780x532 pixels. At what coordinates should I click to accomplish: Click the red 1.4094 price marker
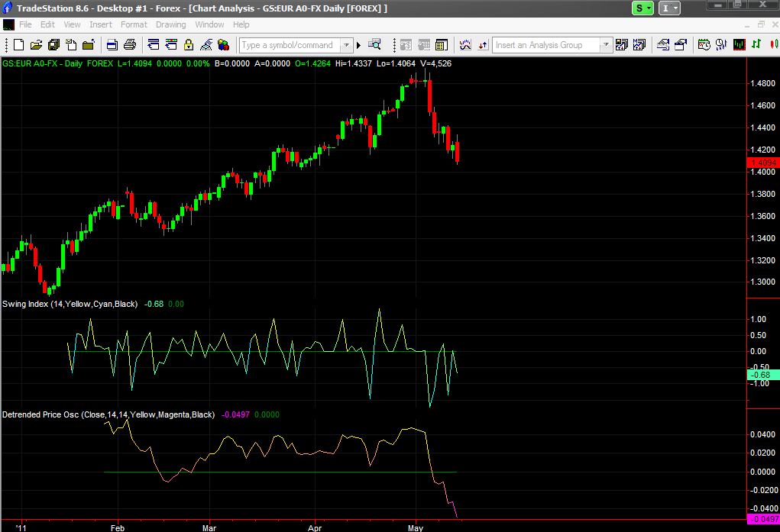click(x=763, y=163)
